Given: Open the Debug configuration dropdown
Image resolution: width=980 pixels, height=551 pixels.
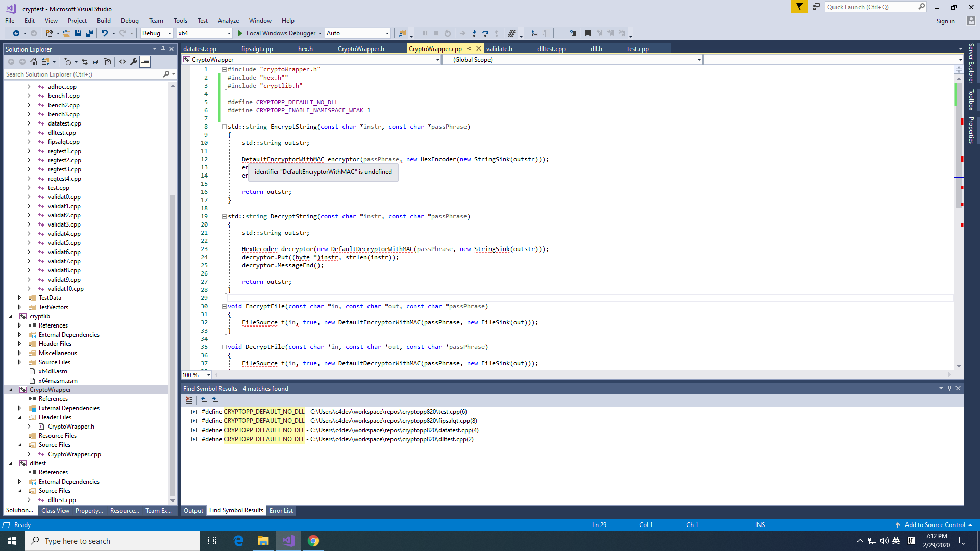Looking at the screenshot, I should [x=157, y=33].
